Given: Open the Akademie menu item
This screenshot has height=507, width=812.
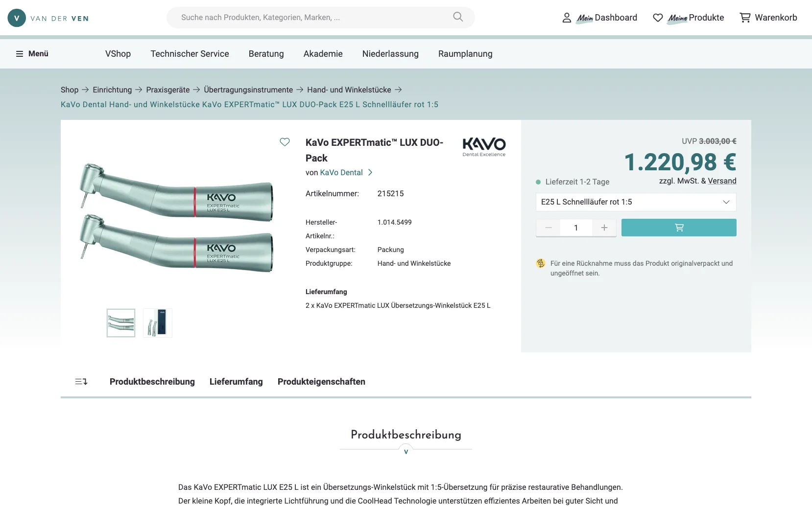Looking at the screenshot, I should click(x=323, y=54).
